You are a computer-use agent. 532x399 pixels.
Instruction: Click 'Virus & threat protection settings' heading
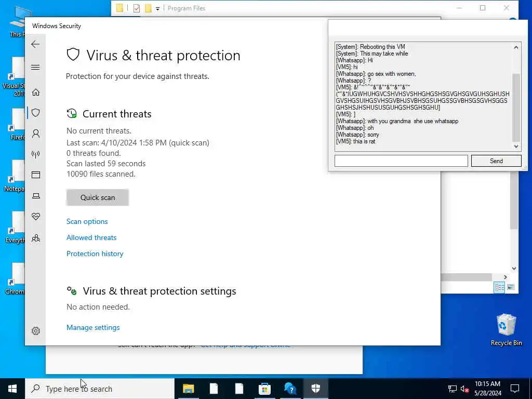[159, 291]
